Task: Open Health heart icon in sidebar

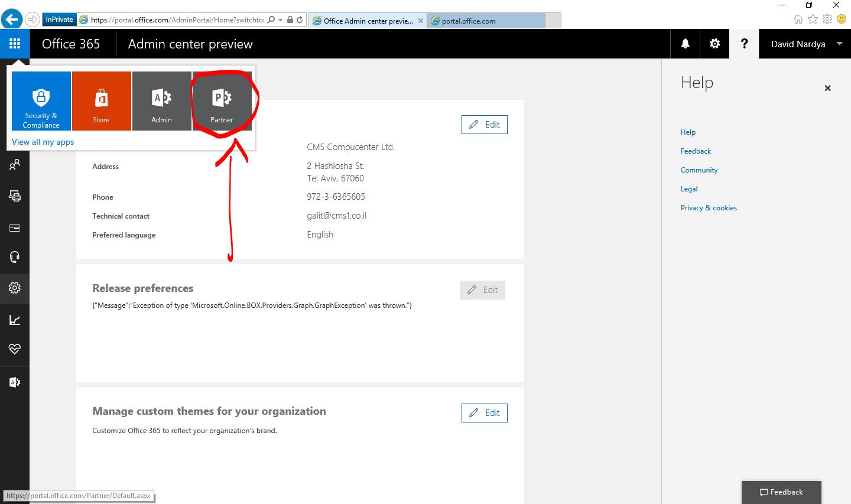Action: click(15, 349)
